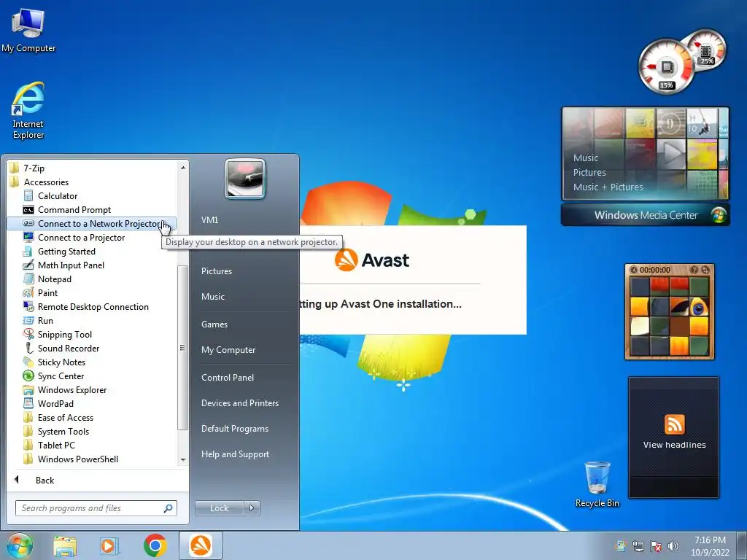Launch Math Input Panel
The image size is (747, 560).
point(71,265)
